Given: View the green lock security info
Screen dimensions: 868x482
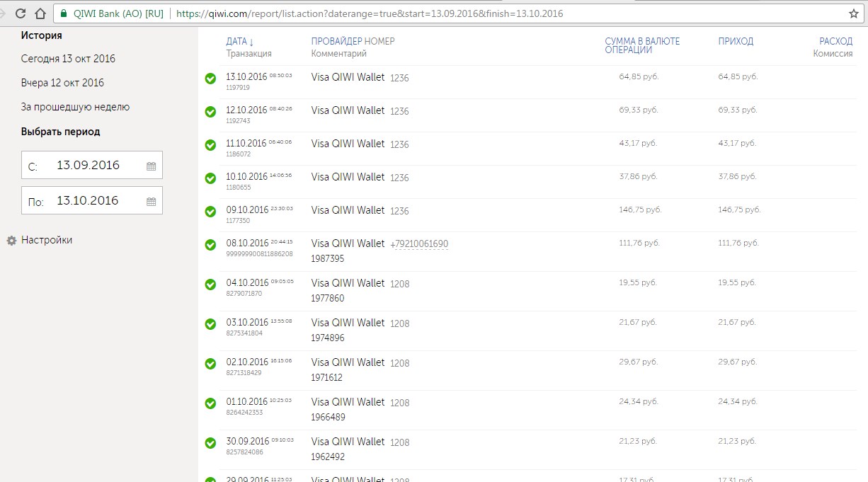Looking at the screenshot, I should point(64,13).
